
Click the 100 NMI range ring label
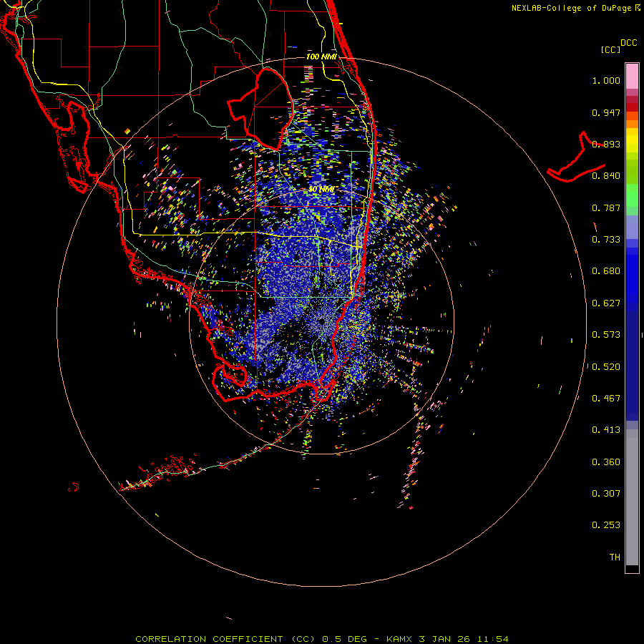coord(321,57)
